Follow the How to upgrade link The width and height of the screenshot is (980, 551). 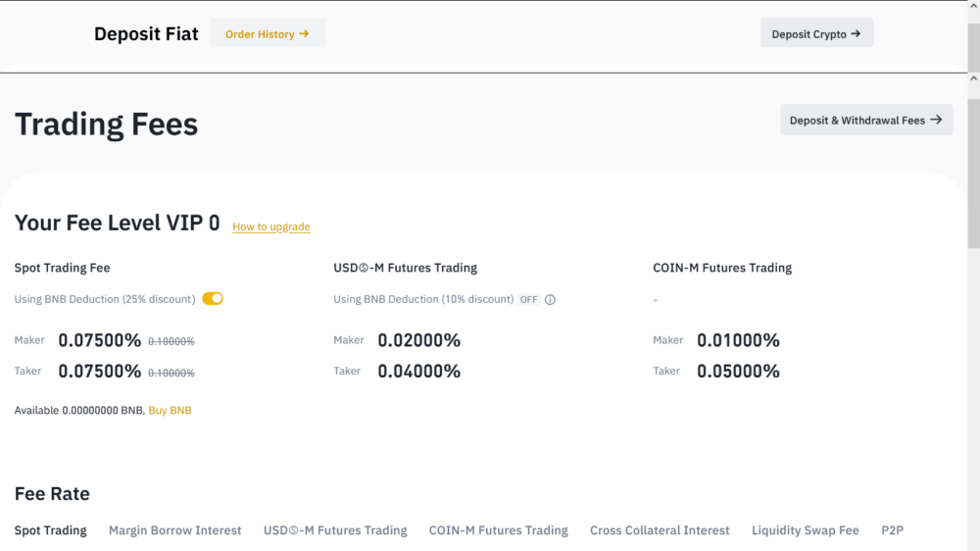(271, 226)
